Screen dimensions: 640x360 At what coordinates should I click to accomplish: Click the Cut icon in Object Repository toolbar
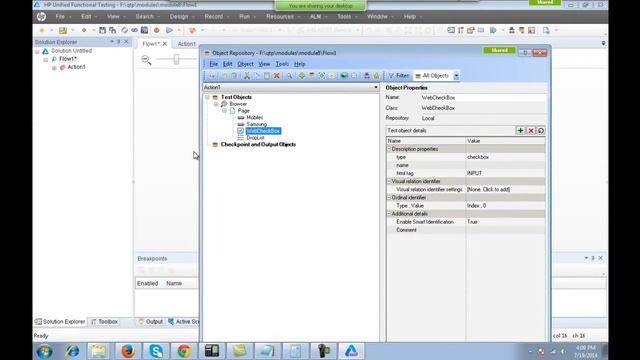click(247, 76)
